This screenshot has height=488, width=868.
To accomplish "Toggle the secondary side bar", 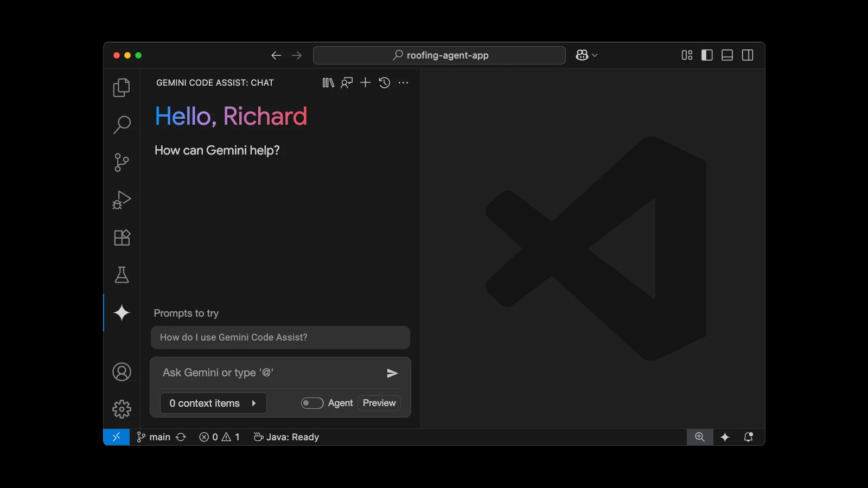I will coord(748,55).
